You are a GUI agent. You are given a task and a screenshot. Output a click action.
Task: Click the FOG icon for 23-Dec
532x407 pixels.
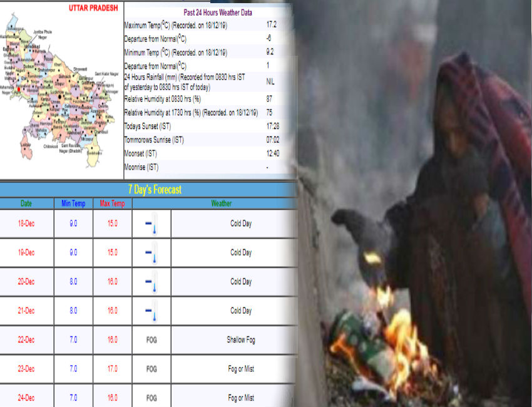click(151, 369)
